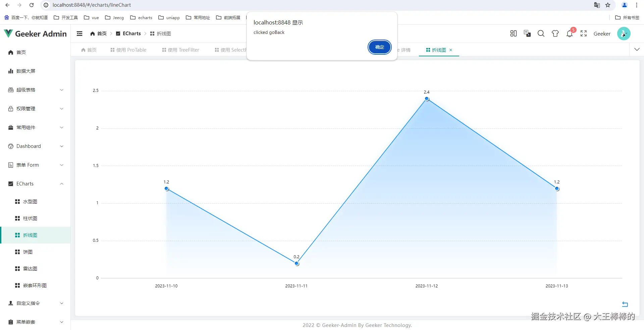Screen dimensions: 644x330
Task: Open the 开发工具 bookmarks folder
Action: 66,17
